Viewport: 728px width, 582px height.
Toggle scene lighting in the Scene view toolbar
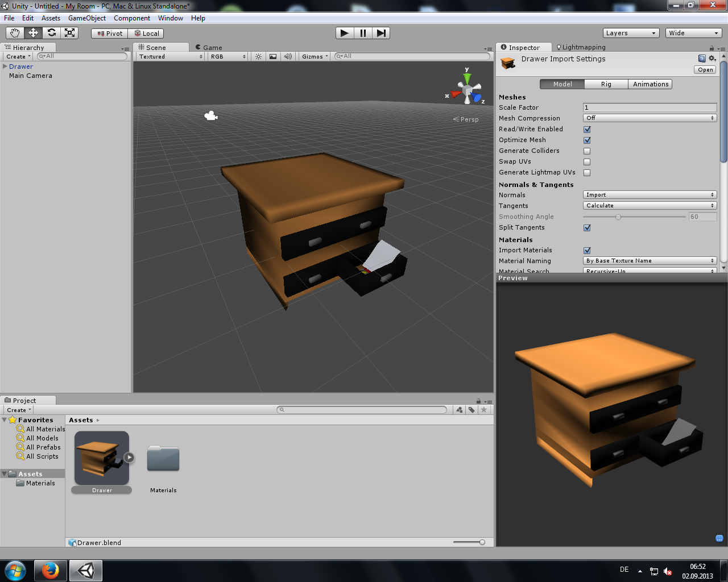tap(258, 56)
